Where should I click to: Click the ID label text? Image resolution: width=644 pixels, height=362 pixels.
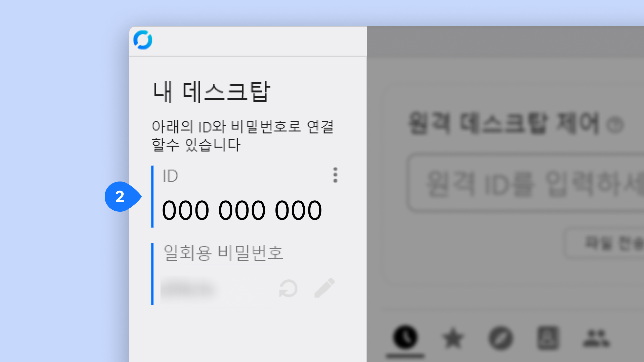[x=170, y=176]
